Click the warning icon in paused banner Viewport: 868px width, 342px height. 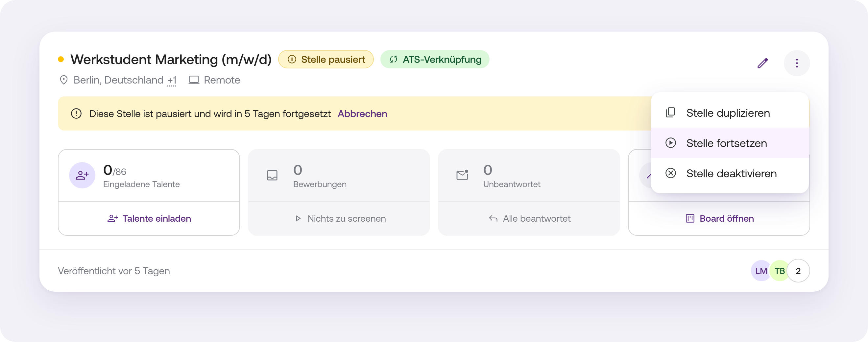(x=76, y=113)
